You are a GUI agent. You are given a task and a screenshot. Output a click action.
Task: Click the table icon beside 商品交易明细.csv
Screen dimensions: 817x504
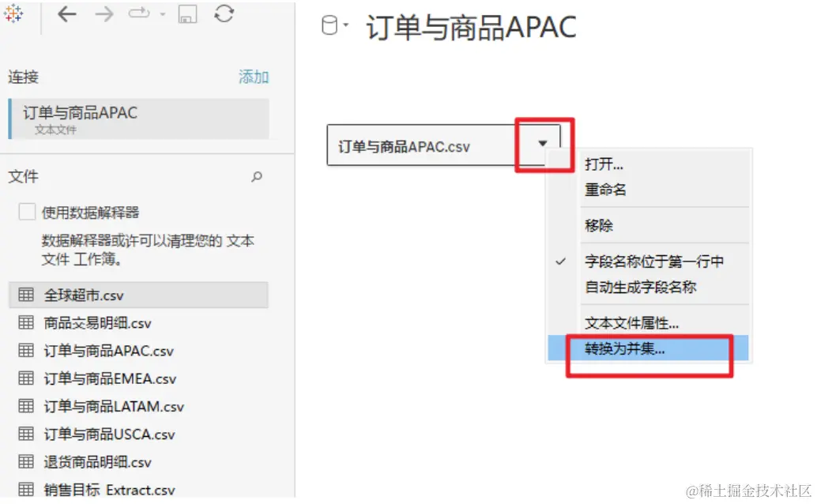pyautogui.click(x=26, y=322)
